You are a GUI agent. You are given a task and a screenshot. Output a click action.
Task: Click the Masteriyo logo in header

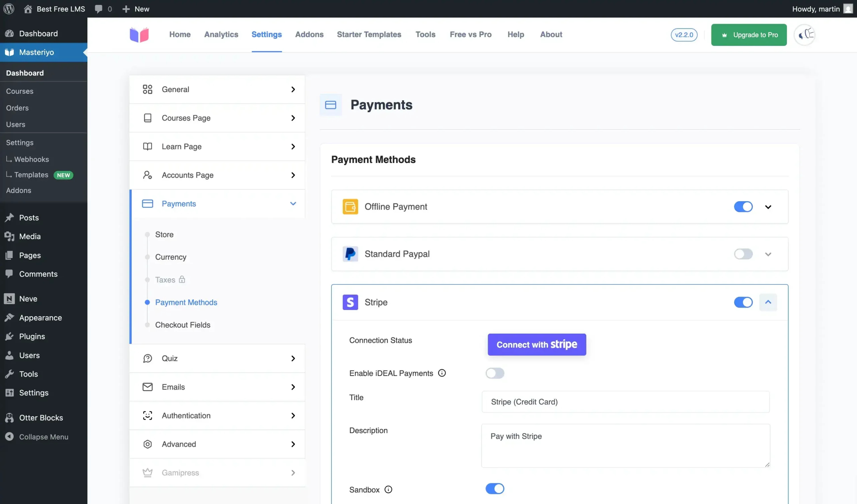pos(139,34)
